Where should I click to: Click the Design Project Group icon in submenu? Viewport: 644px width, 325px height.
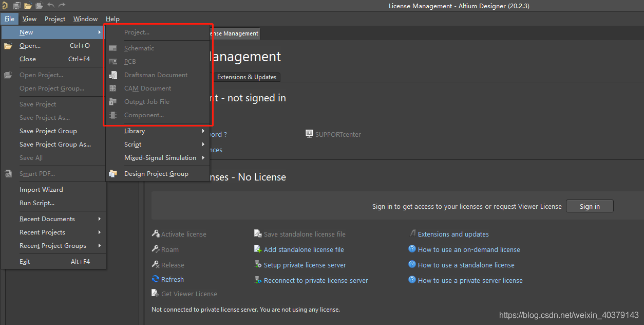113,174
